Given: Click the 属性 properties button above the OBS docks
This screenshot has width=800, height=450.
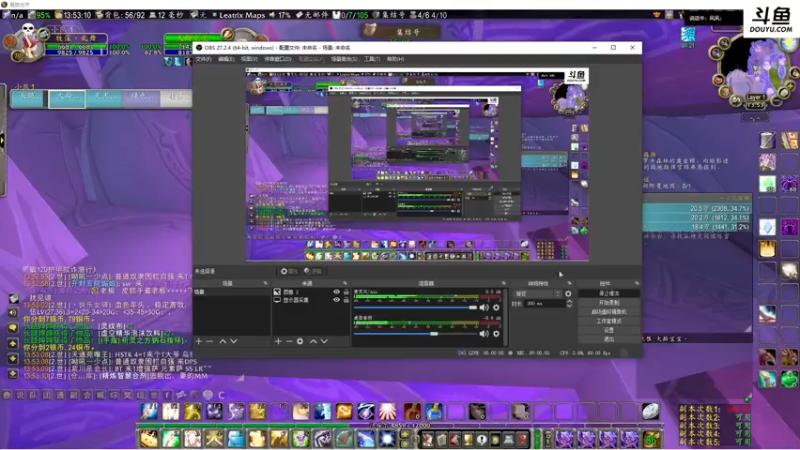Looking at the screenshot, I should [x=289, y=271].
